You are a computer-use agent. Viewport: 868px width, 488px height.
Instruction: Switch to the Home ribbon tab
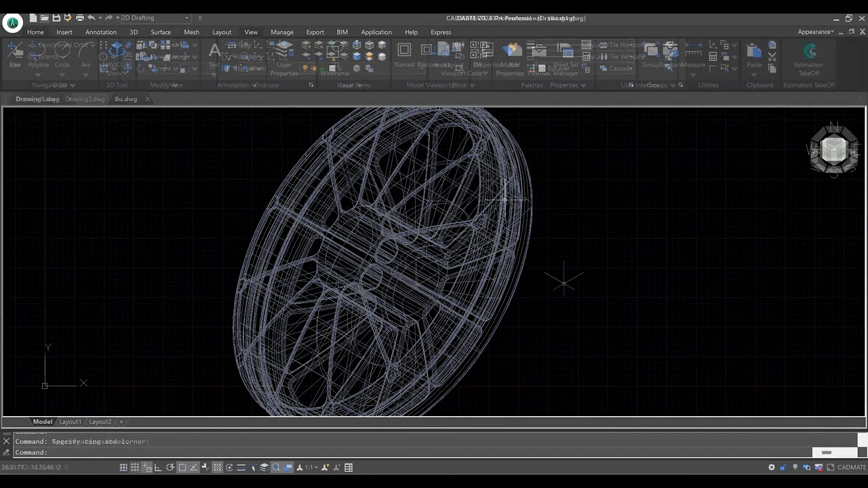click(x=35, y=32)
